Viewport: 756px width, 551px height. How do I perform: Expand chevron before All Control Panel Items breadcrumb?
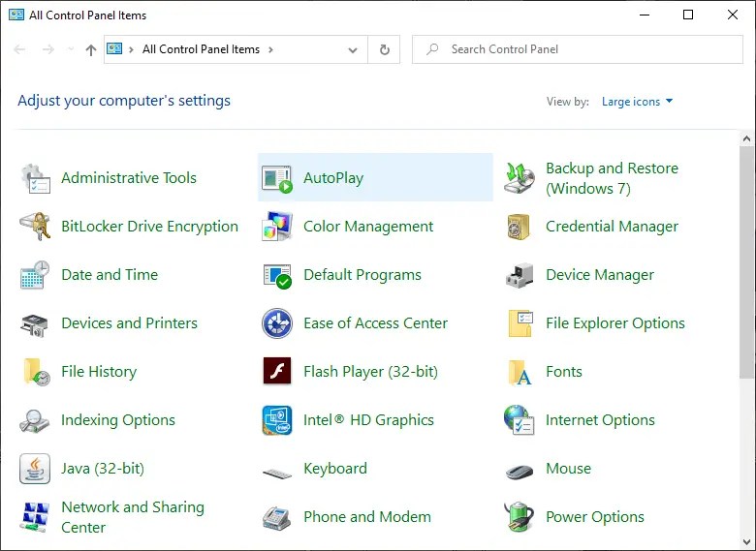tap(131, 49)
